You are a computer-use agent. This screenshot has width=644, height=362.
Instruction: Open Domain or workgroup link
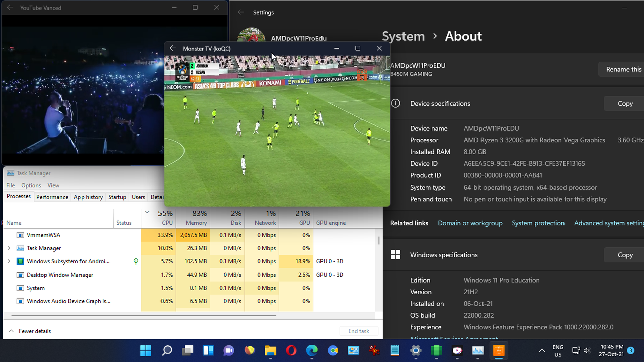pyautogui.click(x=470, y=223)
